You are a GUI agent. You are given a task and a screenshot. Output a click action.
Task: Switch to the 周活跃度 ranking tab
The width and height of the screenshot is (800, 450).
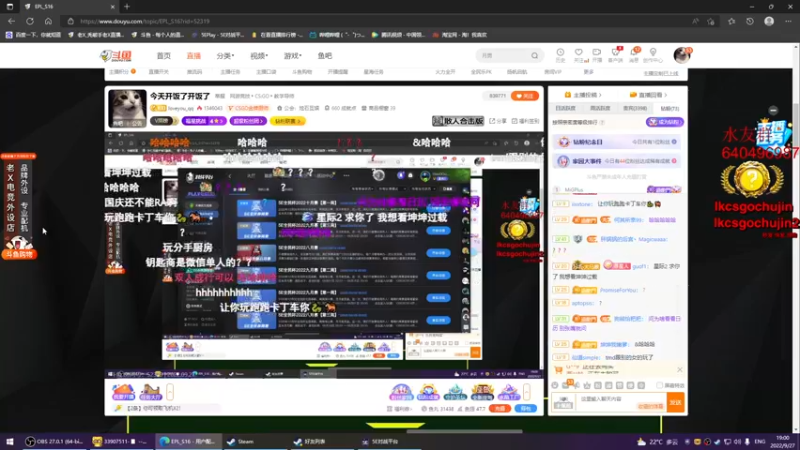(599, 108)
